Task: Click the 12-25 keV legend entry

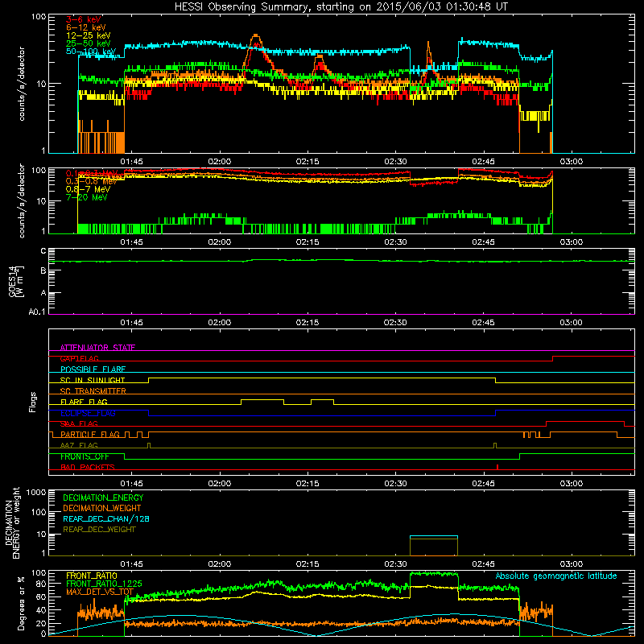Action: click(x=89, y=35)
